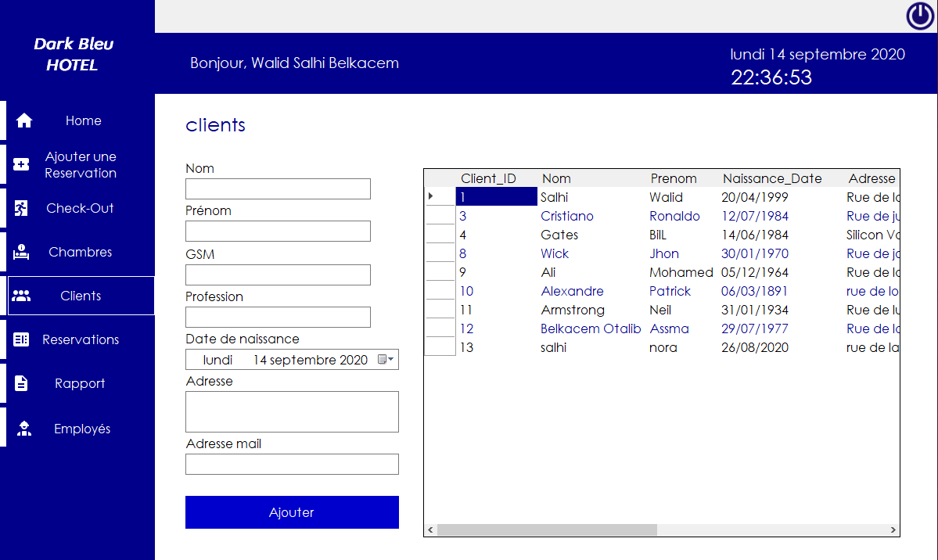
Task: Click the Dark Bleu HOTEL logo
Action: coord(73,54)
